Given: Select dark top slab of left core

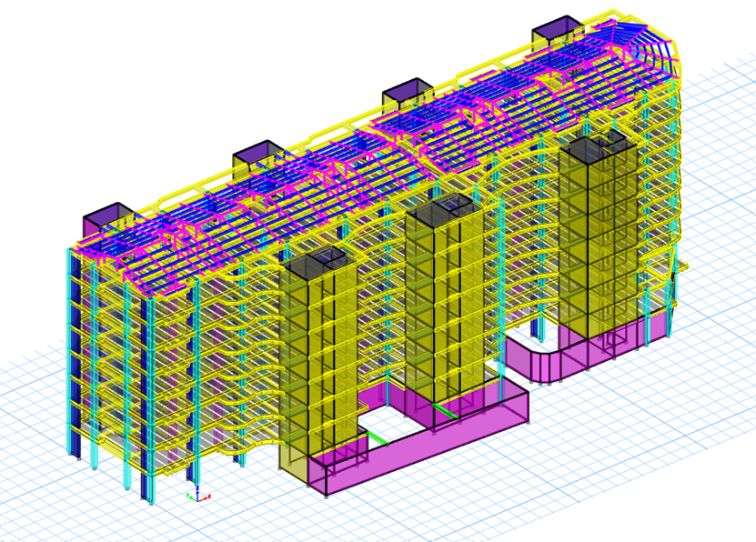Looking at the screenshot, I should [317, 260].
